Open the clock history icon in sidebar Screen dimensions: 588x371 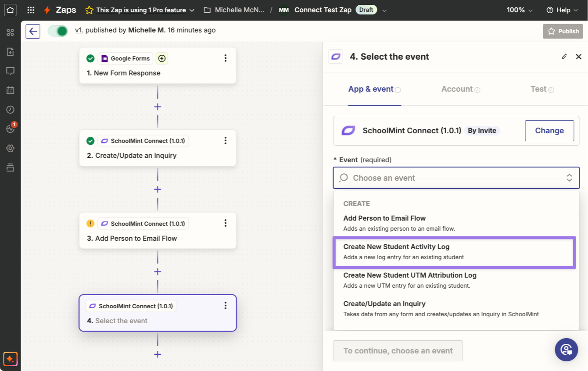coord(10,110)
